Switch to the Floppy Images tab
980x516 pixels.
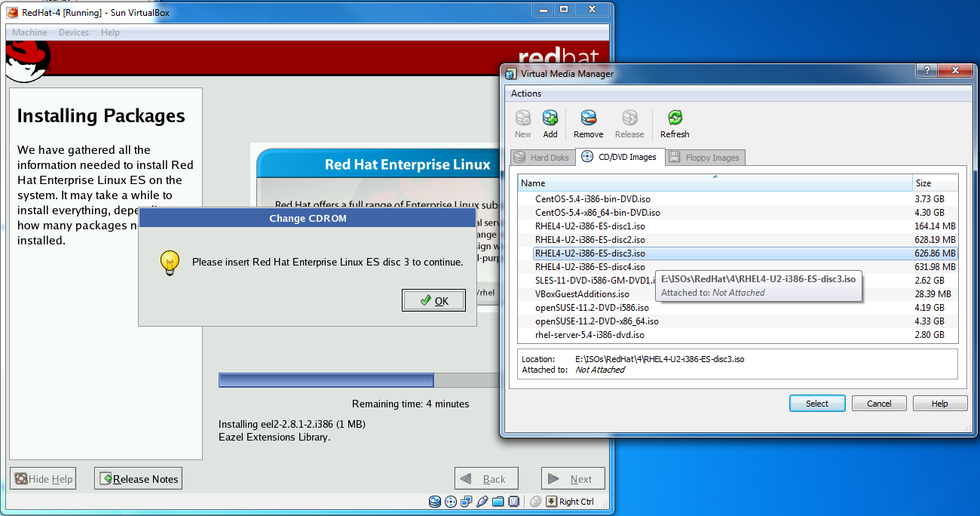(x=705, y=158)
